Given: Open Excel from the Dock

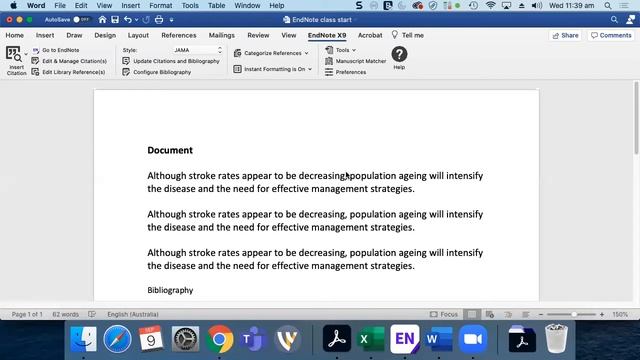Looking at the screenshot, I should (x=371, y=339).
